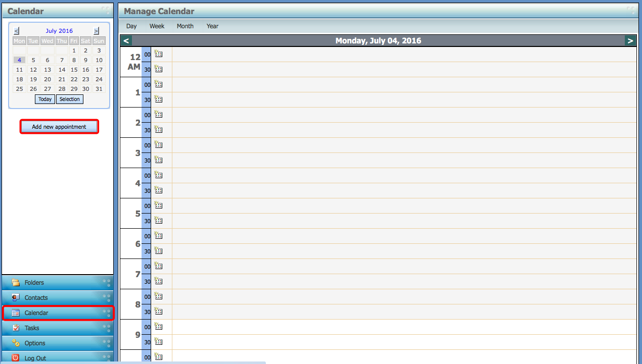Select July 15 in mini calendar

pos(74,70)
